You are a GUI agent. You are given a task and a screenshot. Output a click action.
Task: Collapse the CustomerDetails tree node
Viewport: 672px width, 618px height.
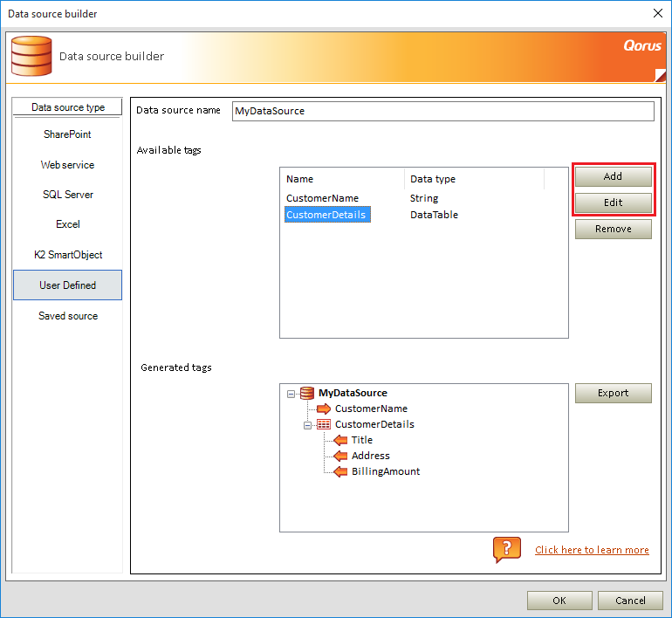(x=308, y=426)
